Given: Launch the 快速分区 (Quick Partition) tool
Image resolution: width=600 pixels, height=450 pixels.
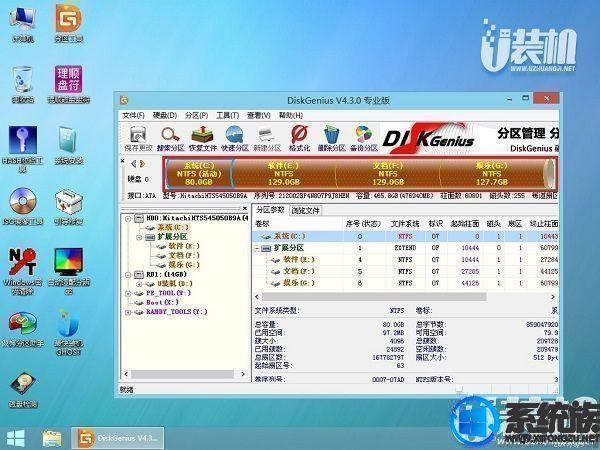Looking at the screenshot, I should (x=236, y=138).
